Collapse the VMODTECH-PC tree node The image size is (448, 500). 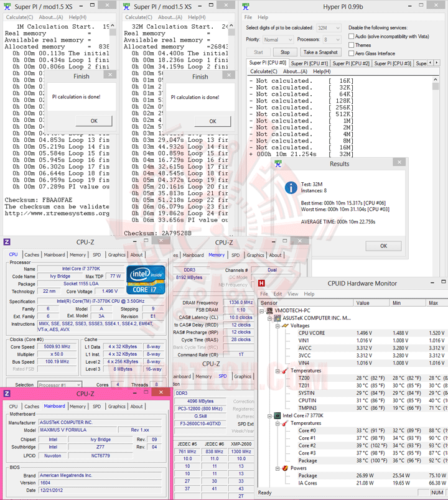262,311
